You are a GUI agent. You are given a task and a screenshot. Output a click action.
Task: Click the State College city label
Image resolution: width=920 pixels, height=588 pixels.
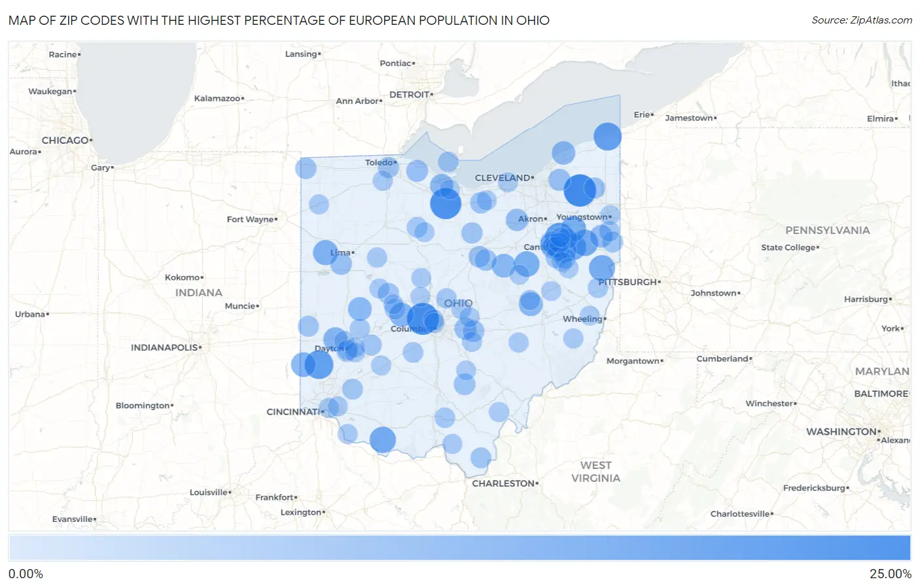pos(788,247)
